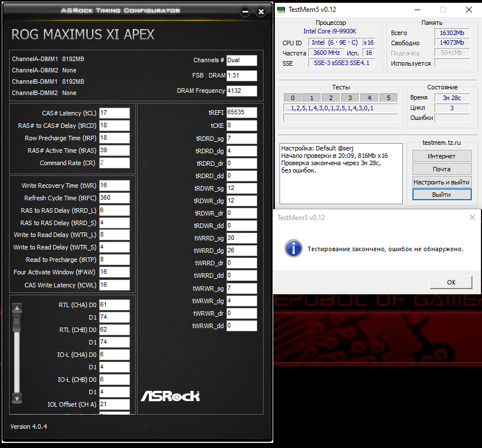Click the Частота value 3600 MHz
The width and height of the screenshot is (482, 448).
point(326,53)
